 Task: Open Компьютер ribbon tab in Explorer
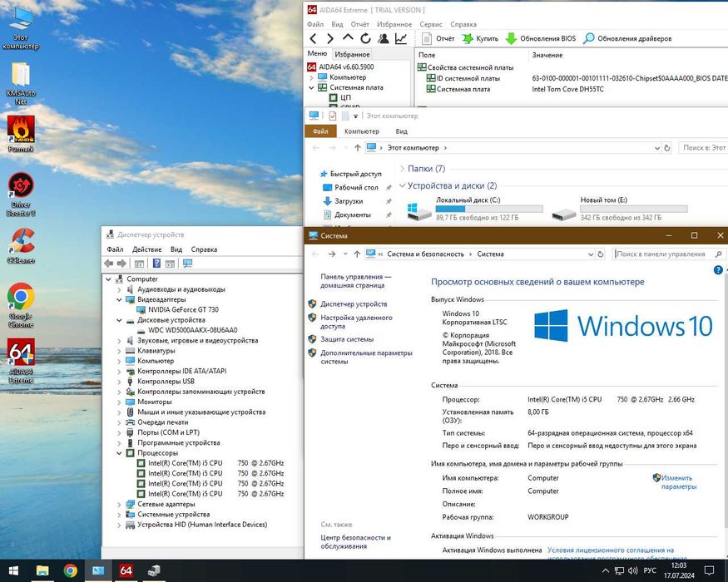click(x=362, y=131)
